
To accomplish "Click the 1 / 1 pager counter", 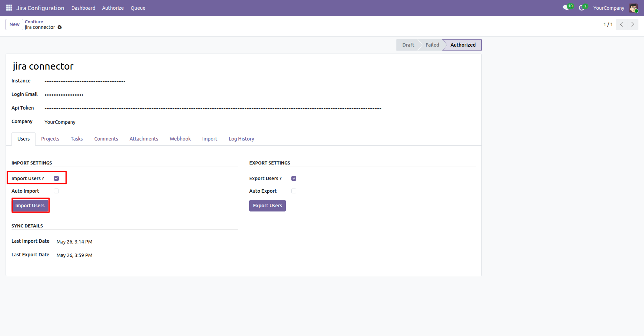I will click(x=608, y=24).
